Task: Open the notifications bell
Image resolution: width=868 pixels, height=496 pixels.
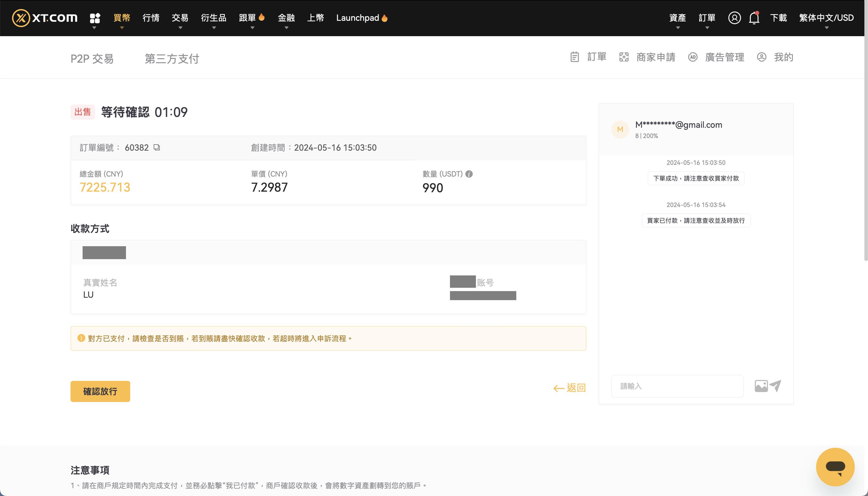Action: (754, 18)
